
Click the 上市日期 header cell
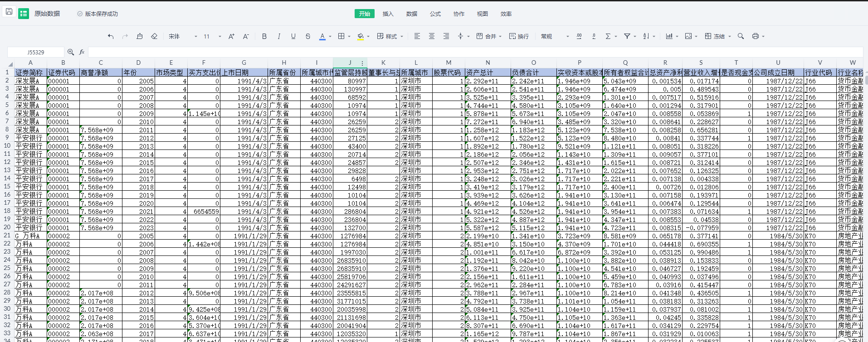pos(244,72)
